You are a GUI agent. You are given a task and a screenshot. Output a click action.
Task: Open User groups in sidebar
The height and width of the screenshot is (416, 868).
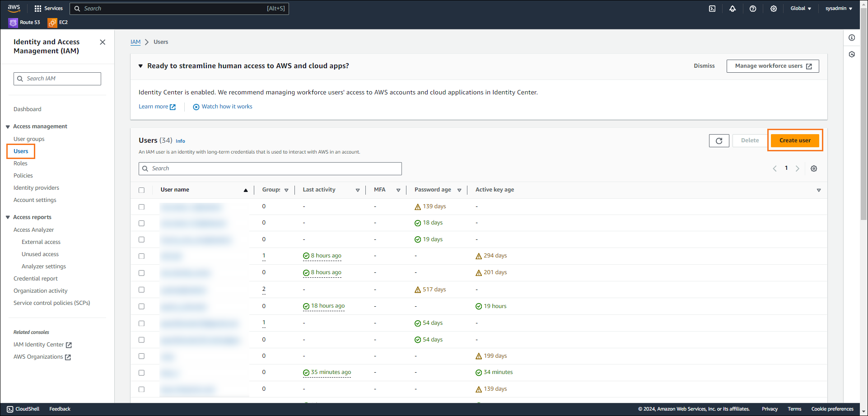(29, 139)
